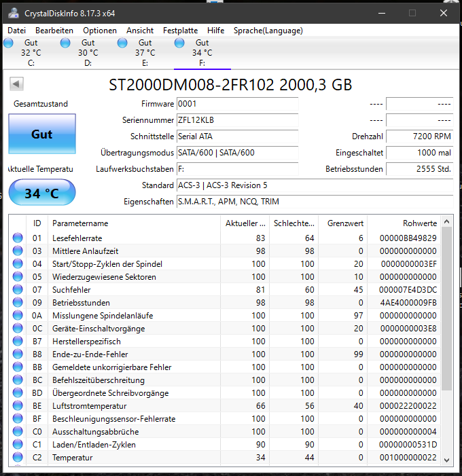Click the status icon for Mittlere Anlaufzeit

18,251
